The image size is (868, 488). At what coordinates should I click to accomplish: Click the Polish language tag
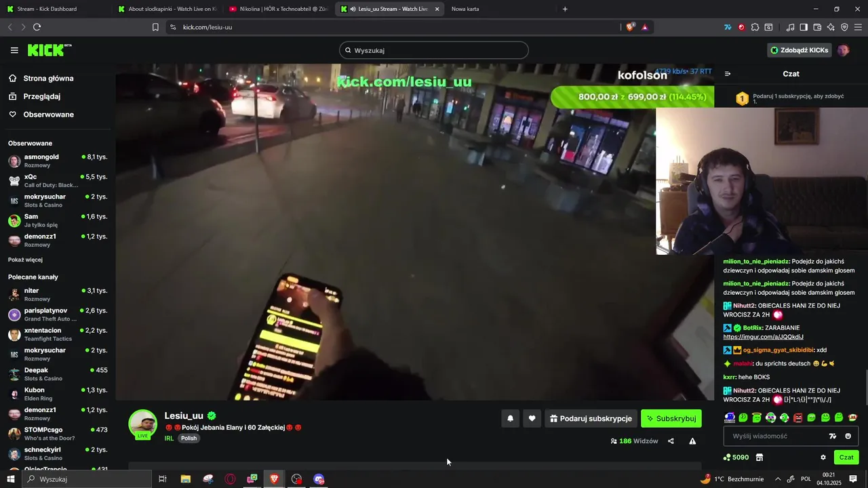click(x=189, y=439)
